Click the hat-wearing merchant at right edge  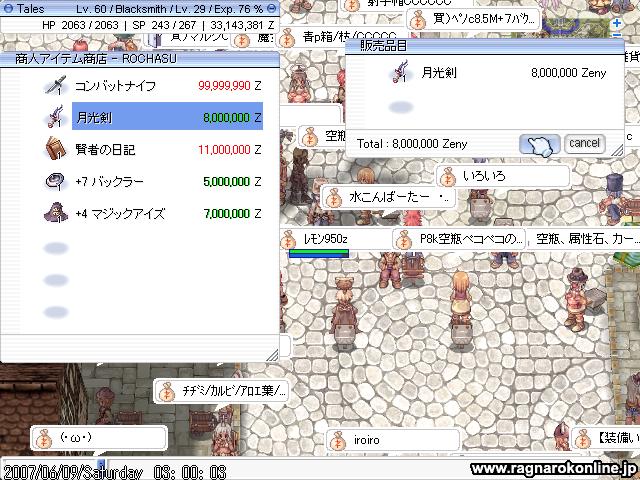click(576, 298)
